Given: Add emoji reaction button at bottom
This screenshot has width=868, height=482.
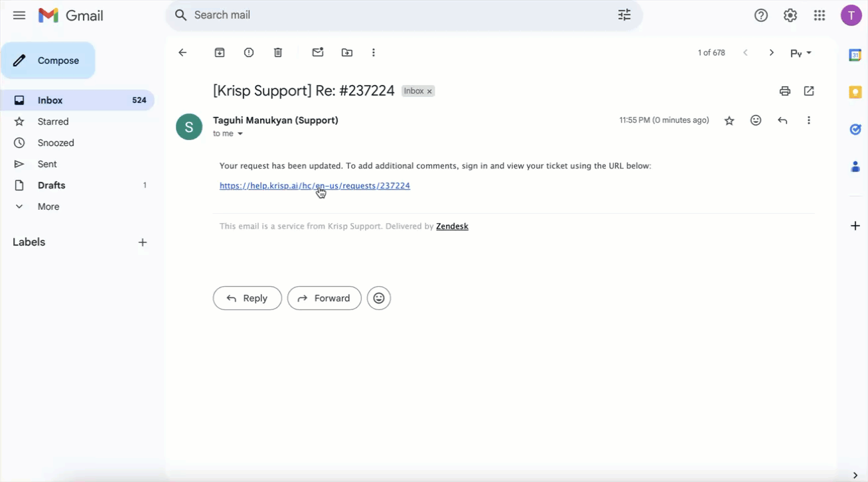Looking at the screenshot, I should pyautogui.click(x=379, y=298).
